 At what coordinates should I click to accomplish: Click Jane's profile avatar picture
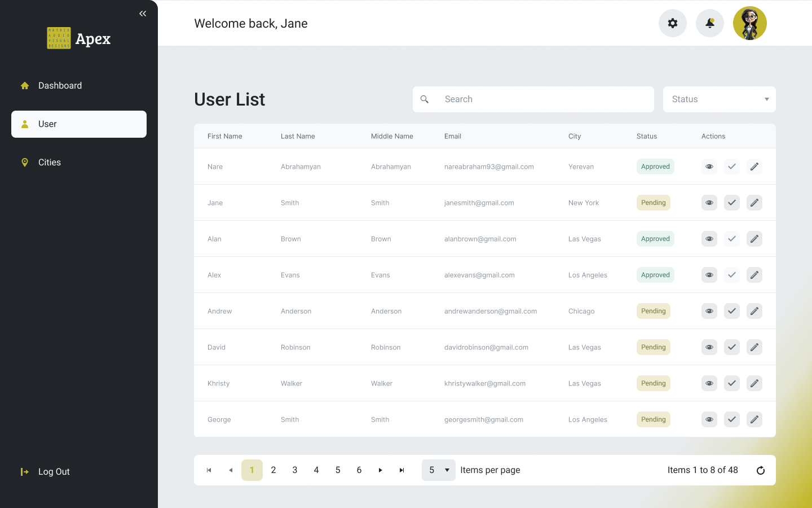750,23
